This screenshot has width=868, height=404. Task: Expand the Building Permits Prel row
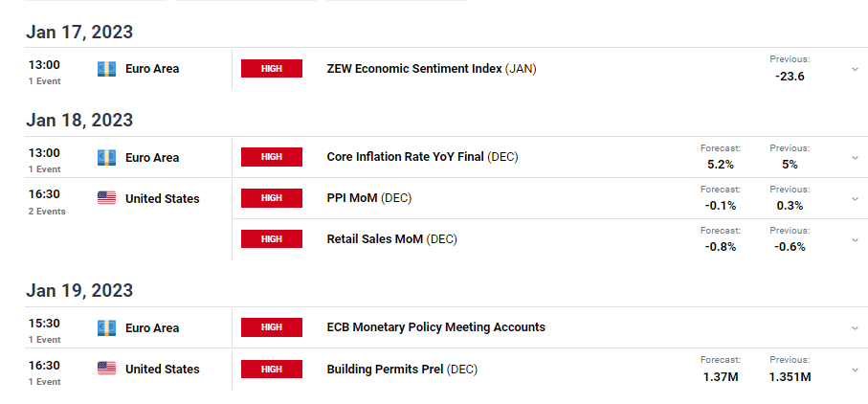[856, 370]
